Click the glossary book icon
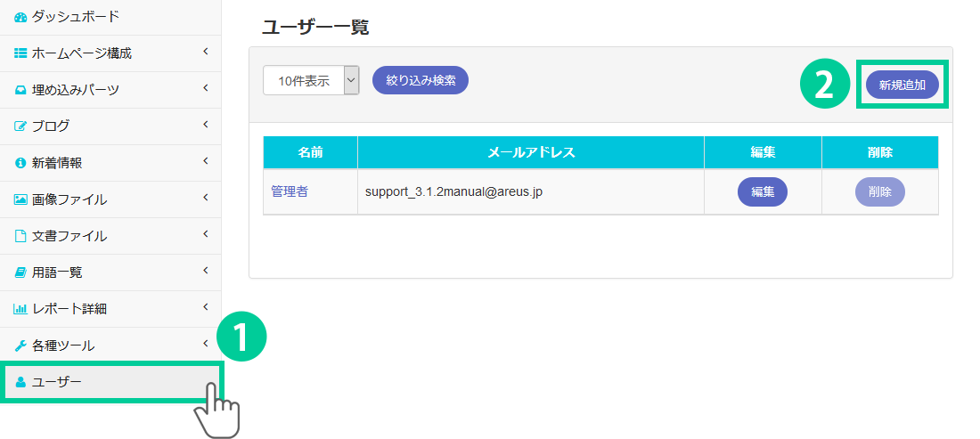 point(20,272)
